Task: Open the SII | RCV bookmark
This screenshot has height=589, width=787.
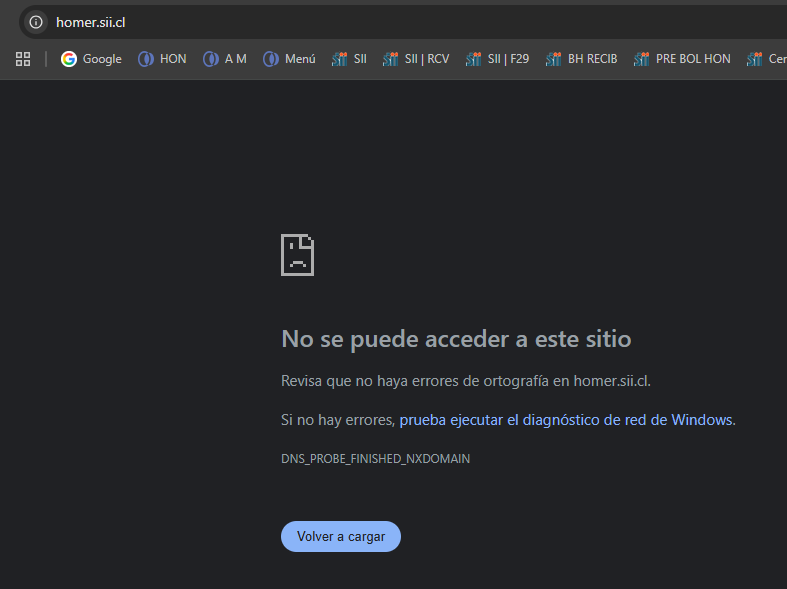Action: click(416, 59)
